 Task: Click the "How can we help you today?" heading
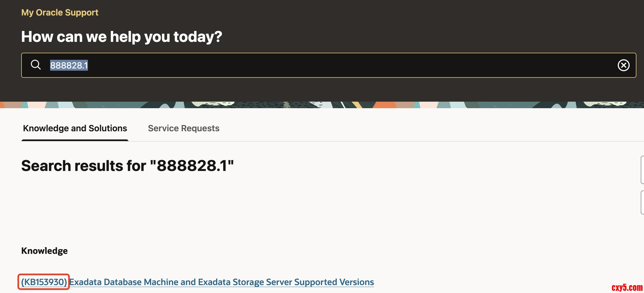(122, 37)
